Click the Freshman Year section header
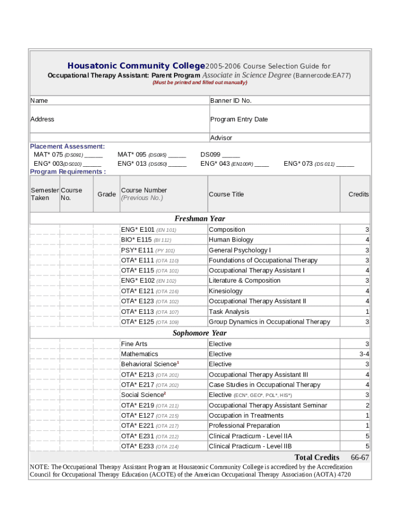Viewport: 400px width, 532px height. pyautogui.click(x=199, y=219)
